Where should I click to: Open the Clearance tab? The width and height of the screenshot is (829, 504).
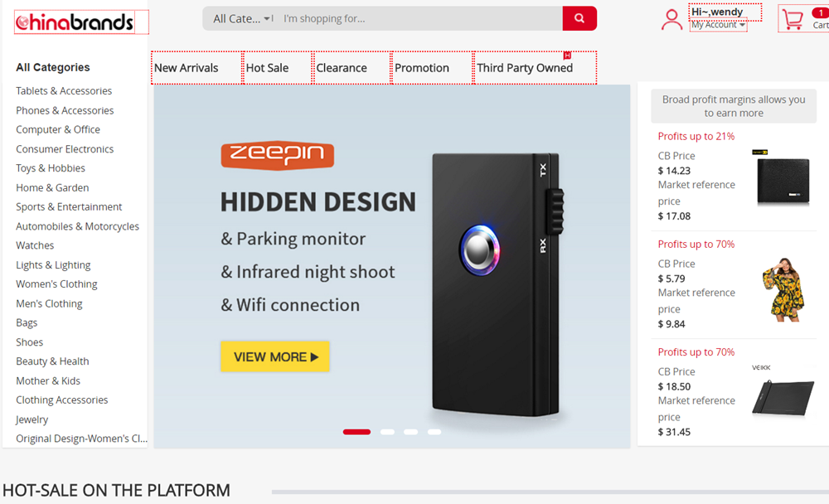click(342, 68)
